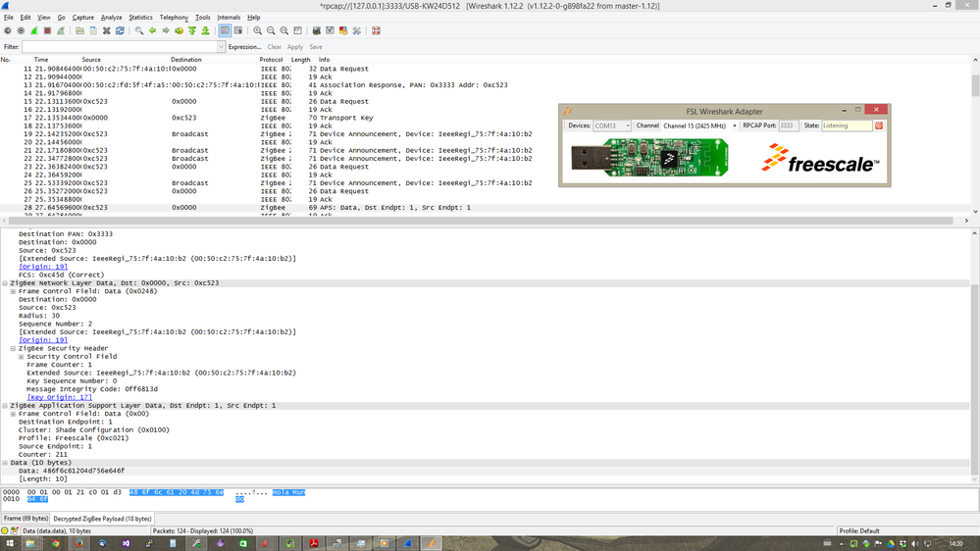The height and width of the screenshot is (551, 980).
Task: Click the Clear filter button
Action: click(275, 47)
